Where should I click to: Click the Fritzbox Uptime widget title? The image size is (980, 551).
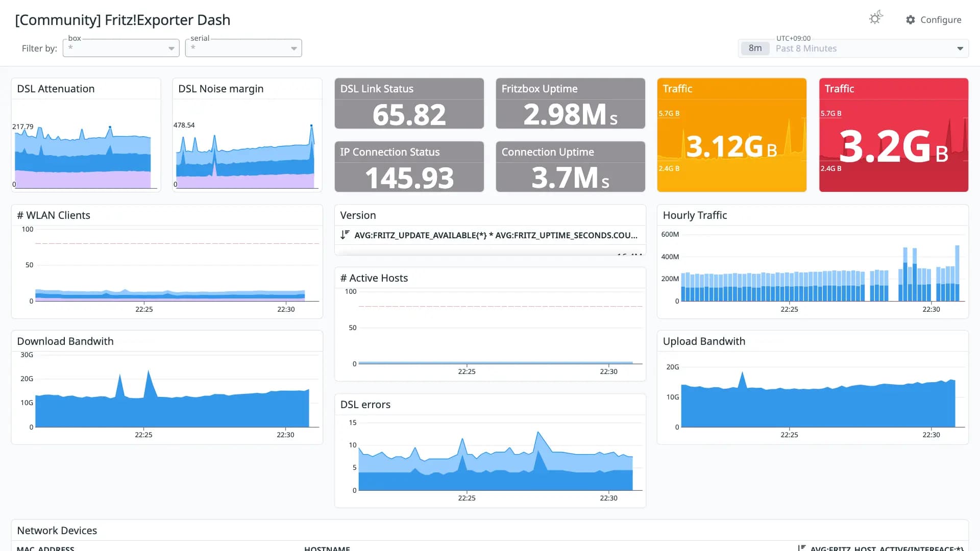540,89
